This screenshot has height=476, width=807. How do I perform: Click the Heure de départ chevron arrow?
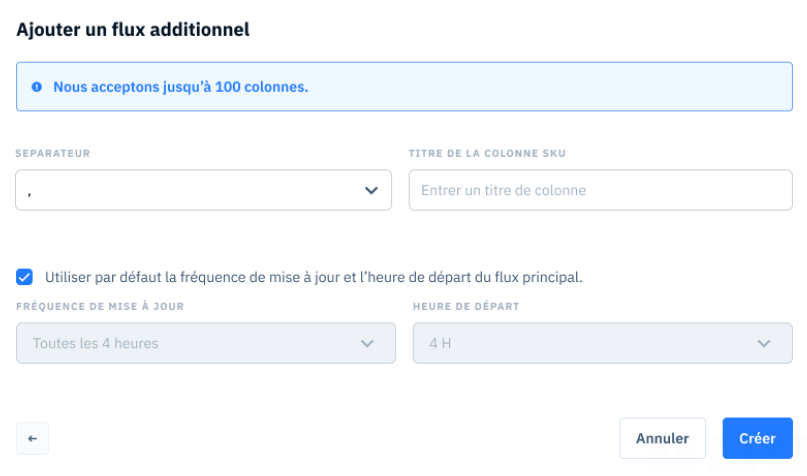764,343
